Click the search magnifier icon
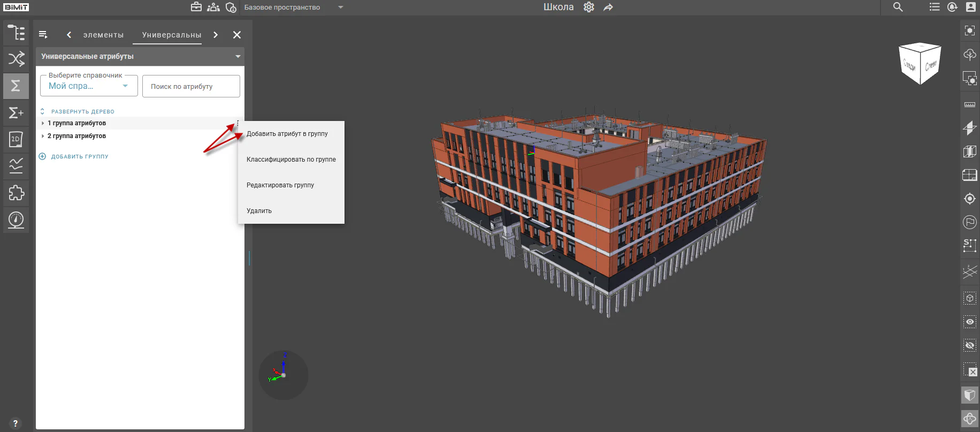 (898, 7)
